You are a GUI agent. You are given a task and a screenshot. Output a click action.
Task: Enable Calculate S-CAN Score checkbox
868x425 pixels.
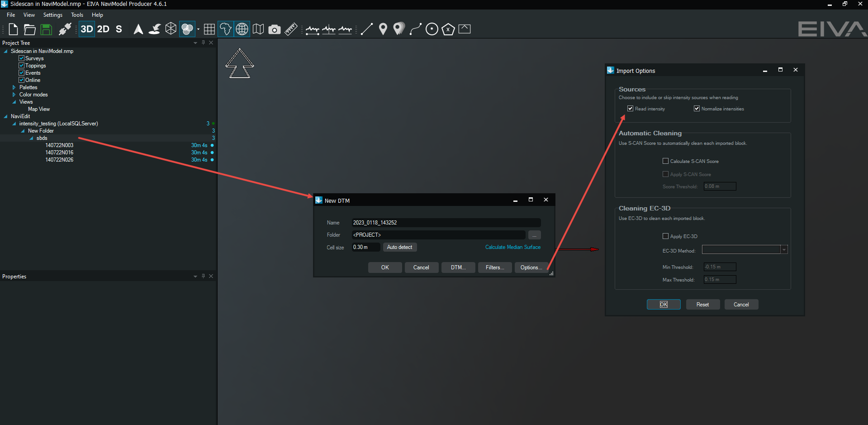pos(665,161)
